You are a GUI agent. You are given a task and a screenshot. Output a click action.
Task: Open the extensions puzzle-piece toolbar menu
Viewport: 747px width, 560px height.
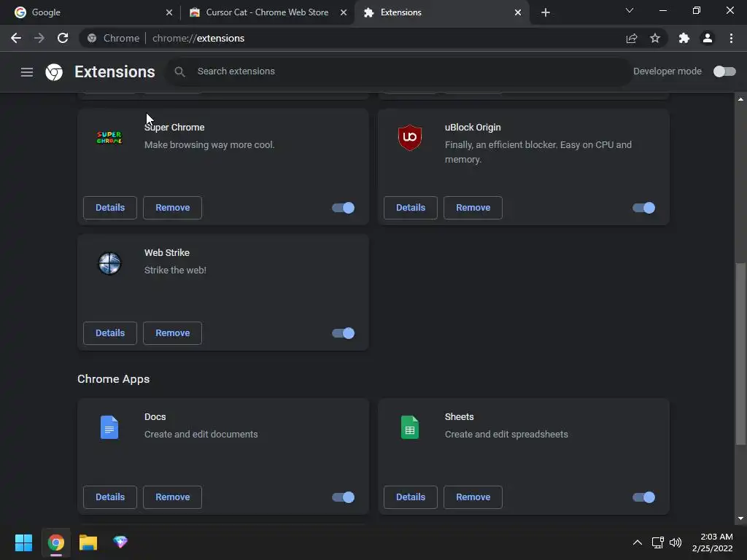[684, 38]
